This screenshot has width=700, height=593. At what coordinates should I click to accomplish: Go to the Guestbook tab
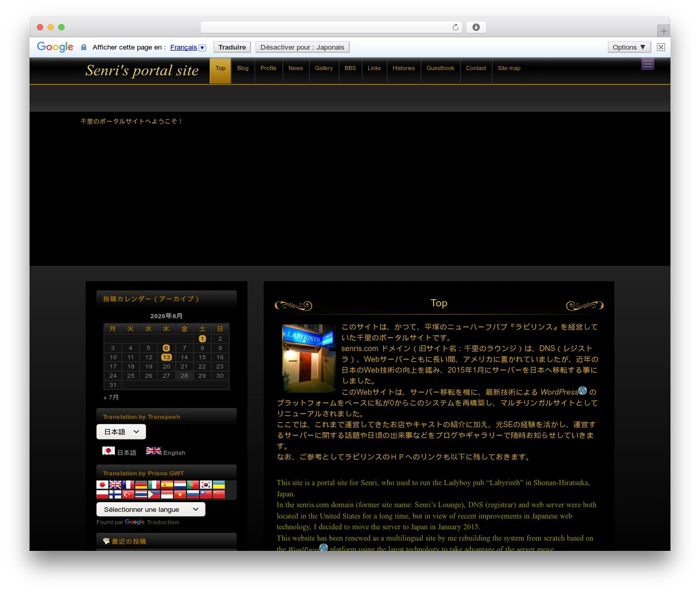point(440,70)
